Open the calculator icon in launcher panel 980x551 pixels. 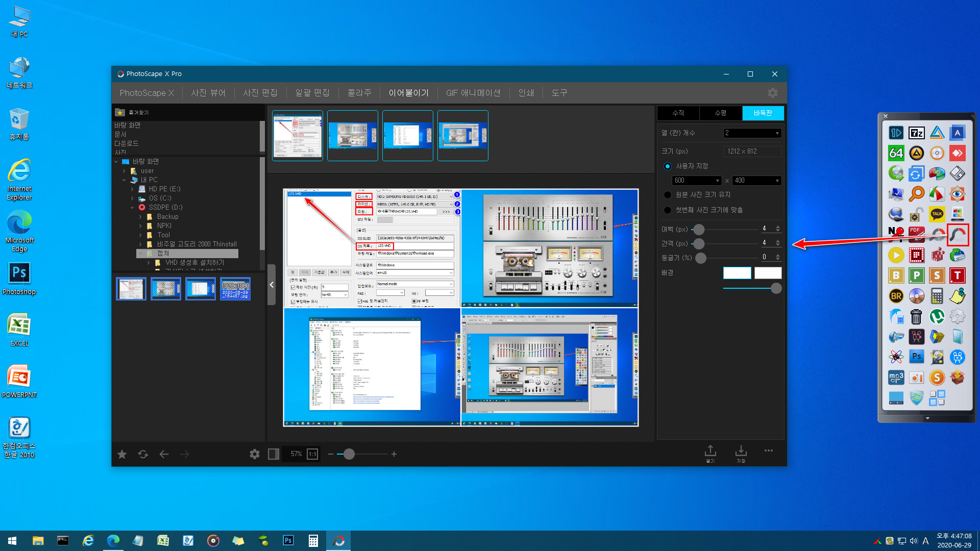tap(937, 296)
